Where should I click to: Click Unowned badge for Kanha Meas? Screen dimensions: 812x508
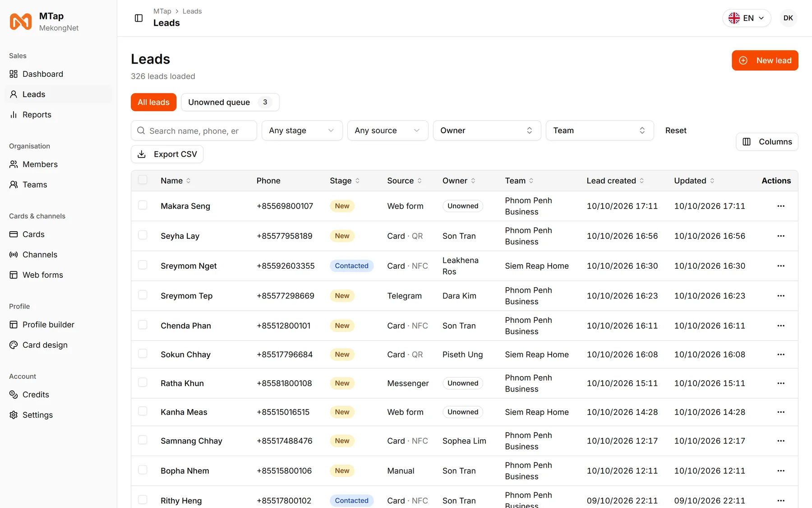(x=463, y=412)
